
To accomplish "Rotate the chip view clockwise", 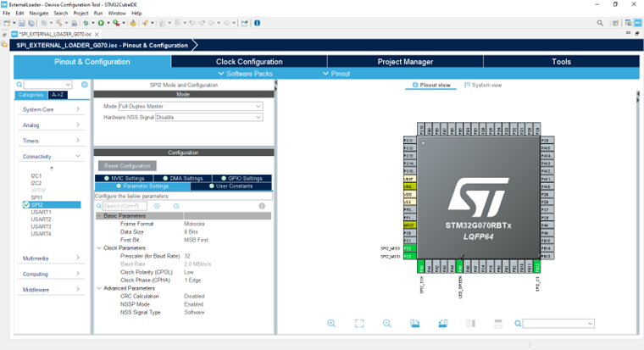I will [415, 324].
